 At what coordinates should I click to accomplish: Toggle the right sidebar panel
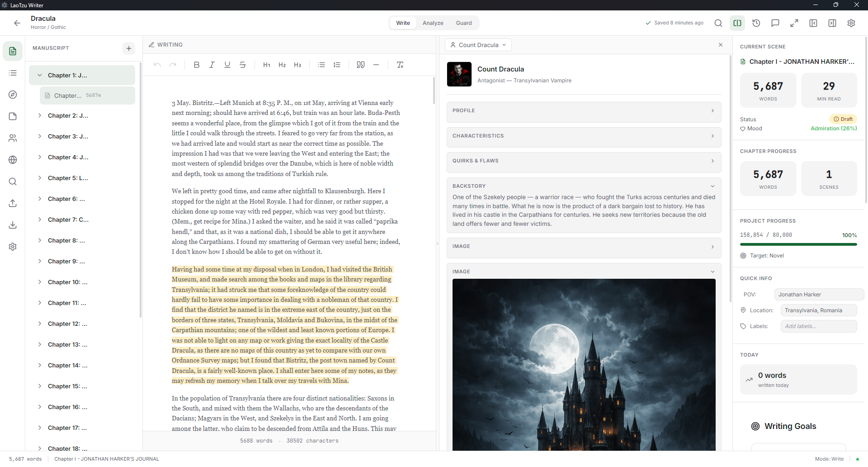(832, 23)
